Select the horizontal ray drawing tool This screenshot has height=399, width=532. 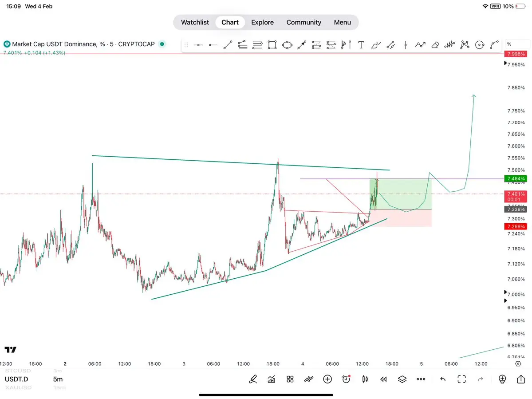pyautogui.click(x=213, y=45)
